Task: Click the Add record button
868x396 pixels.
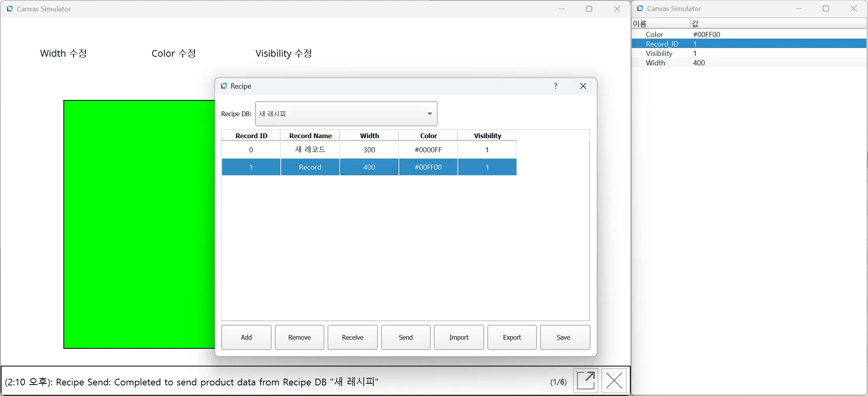Action: click(246, 337)
